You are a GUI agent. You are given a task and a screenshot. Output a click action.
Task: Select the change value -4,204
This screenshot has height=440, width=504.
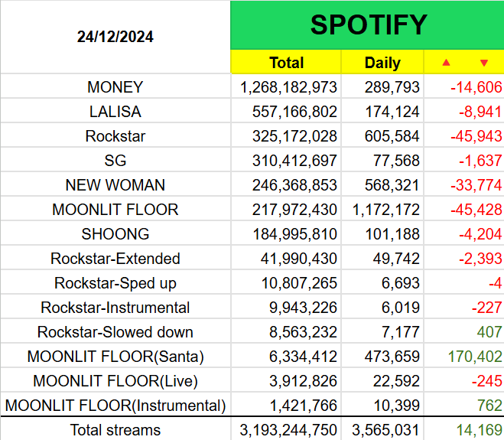463,233
